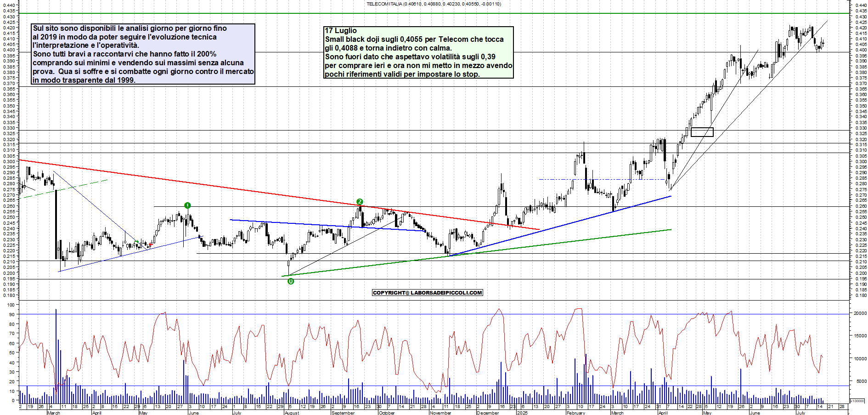Screen dimensions: 868x415
Task: Click the 'in modo trasparente dal 1999' line
Action: [x=84, y=80]
